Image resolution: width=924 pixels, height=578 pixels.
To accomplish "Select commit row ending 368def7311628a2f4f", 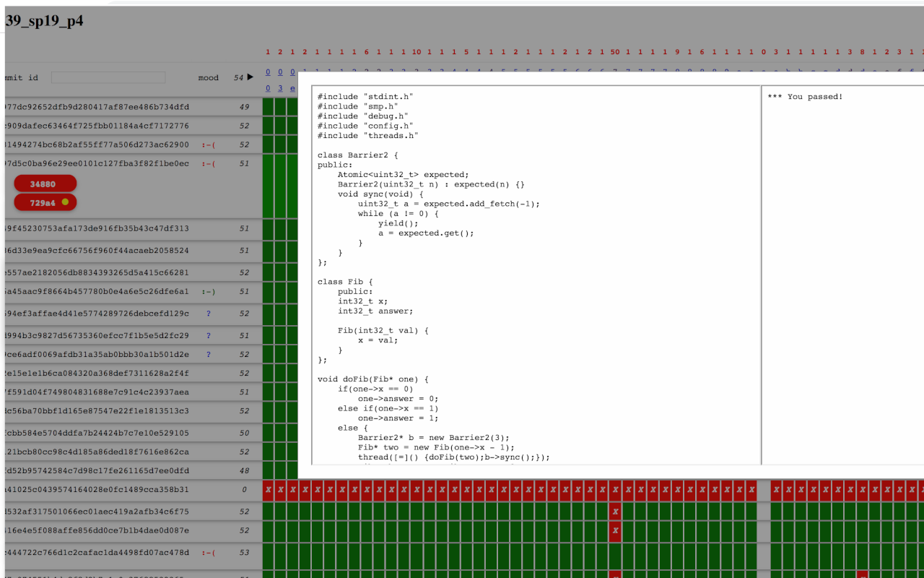I will (134, 374).
